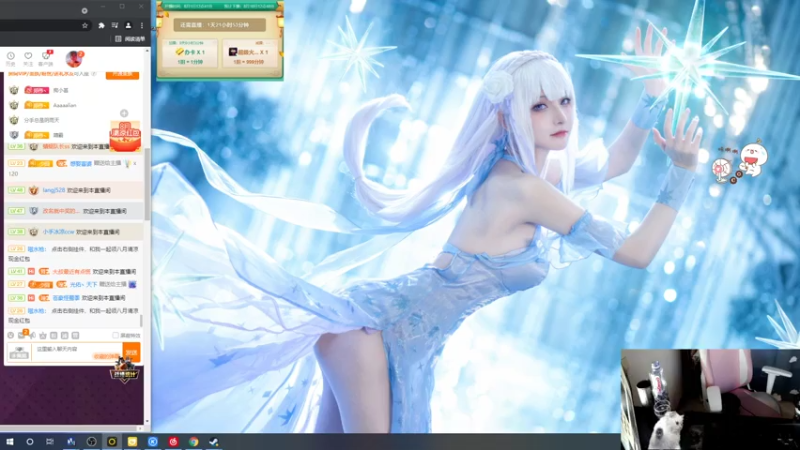Open the username lang528 in chat
800x450 pixels.
(54, 190)
